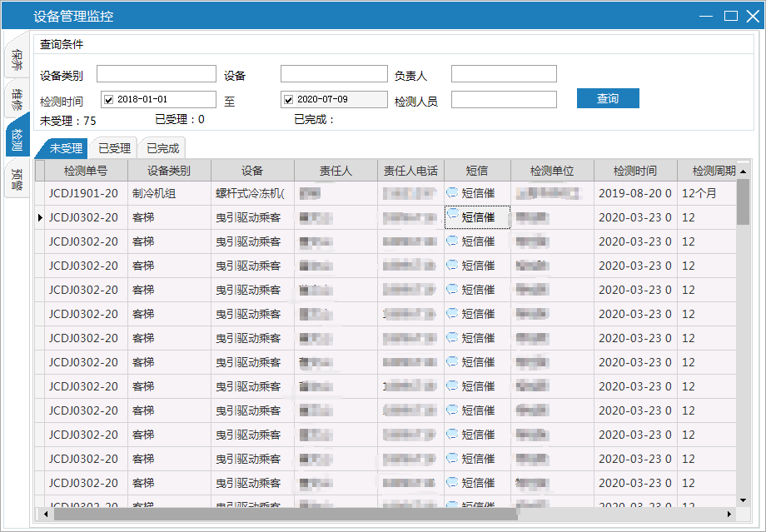
Task: Click the highlighted 短信催 cell in the selected row
Action: 477,217
